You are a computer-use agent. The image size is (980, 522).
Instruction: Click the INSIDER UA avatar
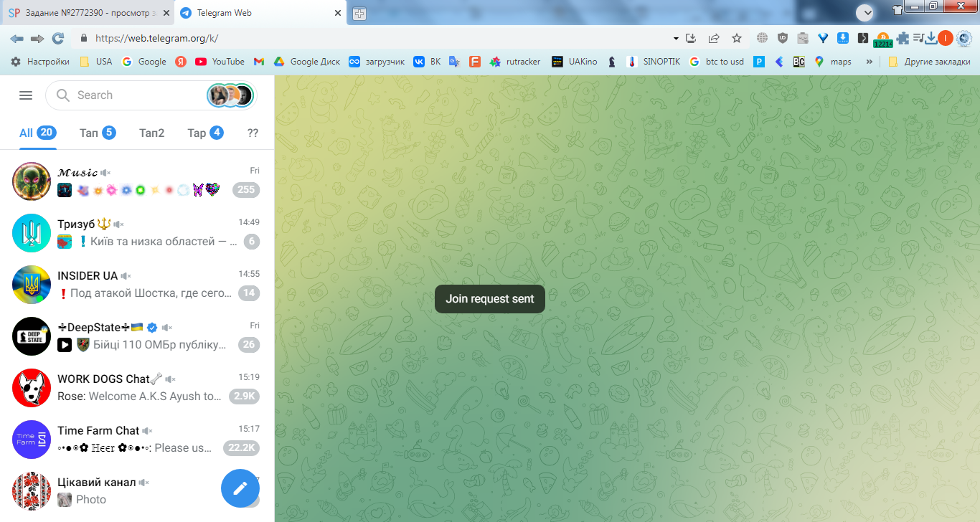[32, 285]
